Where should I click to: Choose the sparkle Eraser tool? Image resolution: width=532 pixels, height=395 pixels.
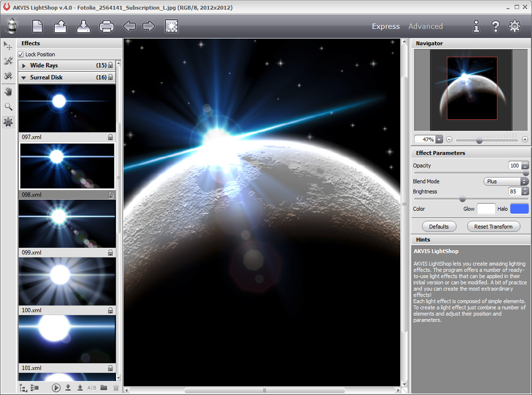pyautogui.click(x=8, y=76)
